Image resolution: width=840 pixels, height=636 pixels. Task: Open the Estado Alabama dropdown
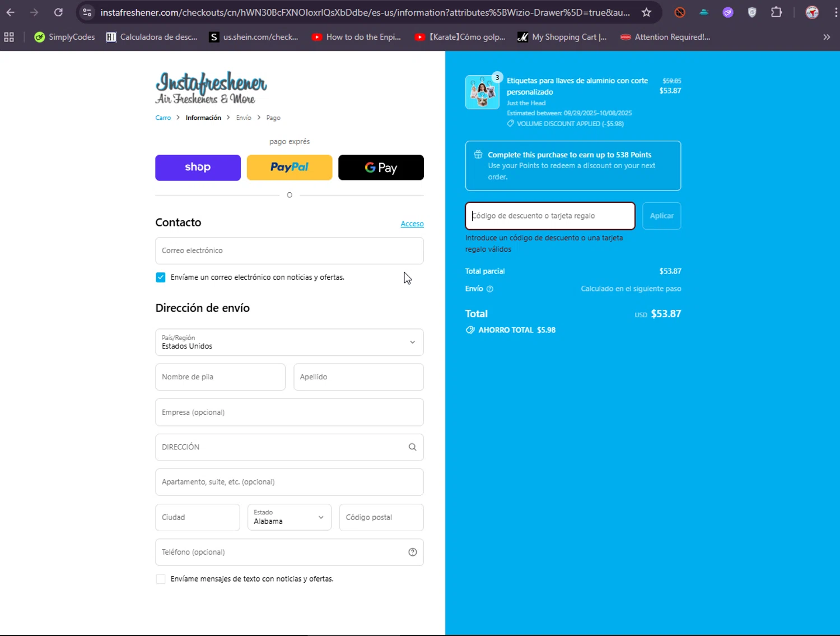(x=290, y=517)
